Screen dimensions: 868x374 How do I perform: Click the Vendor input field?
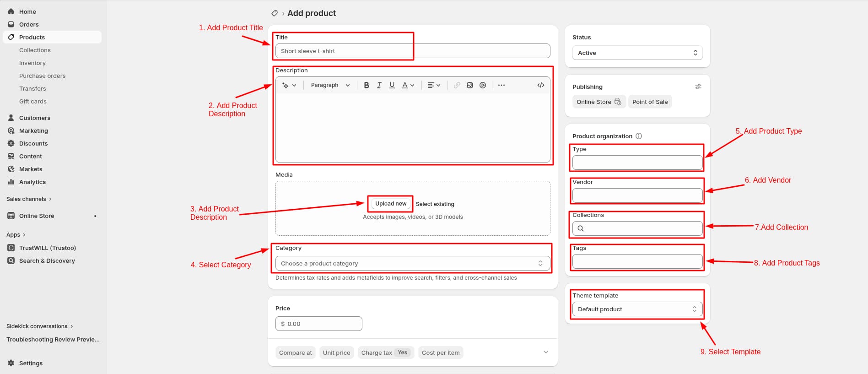(637, 195)
